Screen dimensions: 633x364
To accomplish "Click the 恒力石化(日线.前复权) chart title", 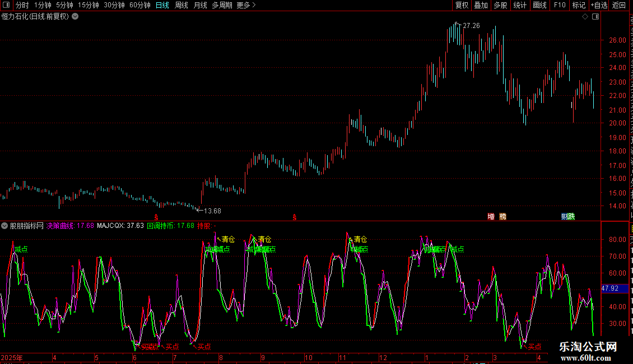I will 35,17.
